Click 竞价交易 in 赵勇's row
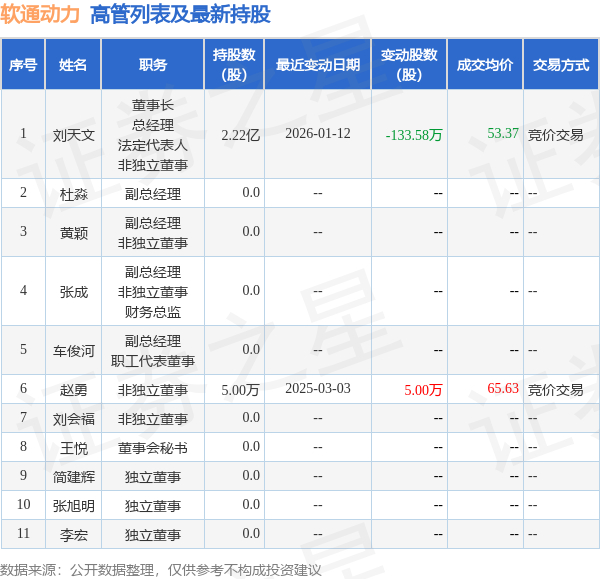This screenshot has height=579, width=600. tap(556, 390)
